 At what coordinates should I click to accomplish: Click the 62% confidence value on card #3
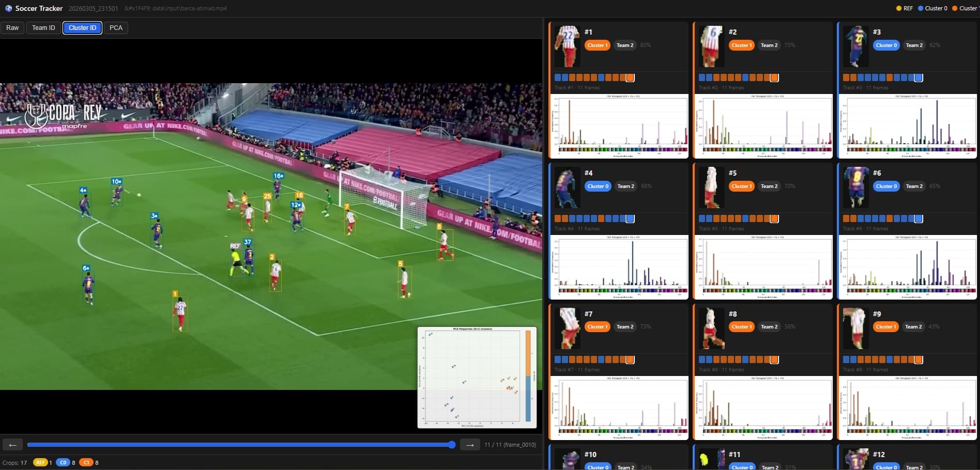935,45
